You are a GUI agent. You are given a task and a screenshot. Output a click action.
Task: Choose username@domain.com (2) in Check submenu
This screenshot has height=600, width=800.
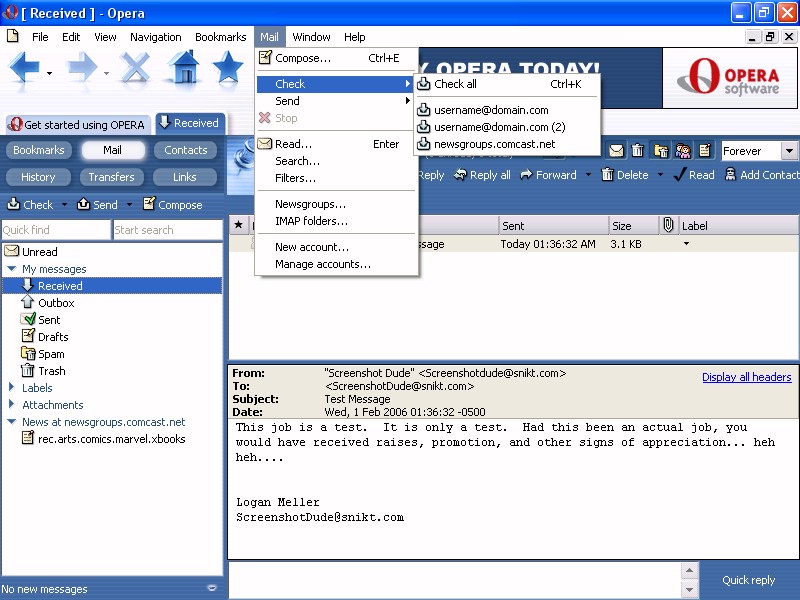tap(507, 127)
